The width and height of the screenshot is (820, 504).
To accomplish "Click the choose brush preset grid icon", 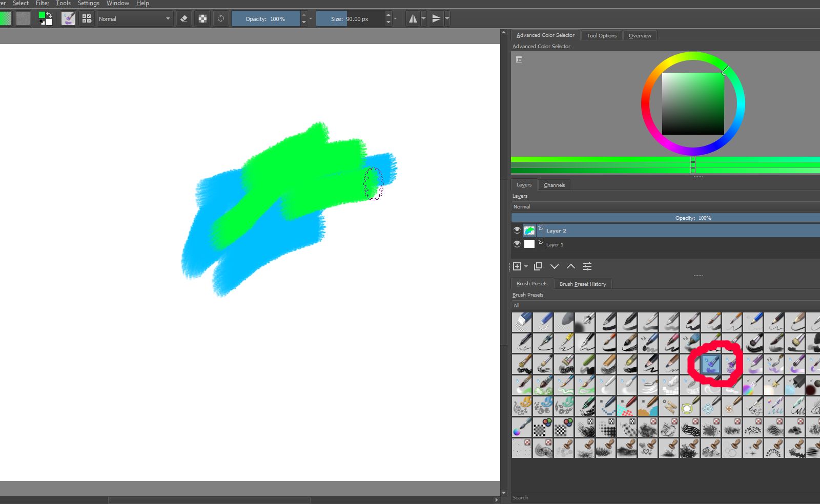I will click(87, 19).
